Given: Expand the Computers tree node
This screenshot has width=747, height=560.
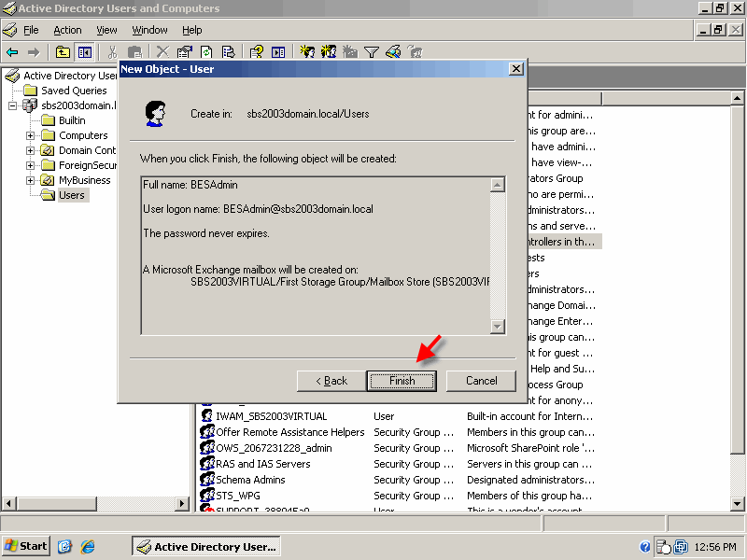Looking at the screenshot, I should pyautogui.click(x=30, y=135).
